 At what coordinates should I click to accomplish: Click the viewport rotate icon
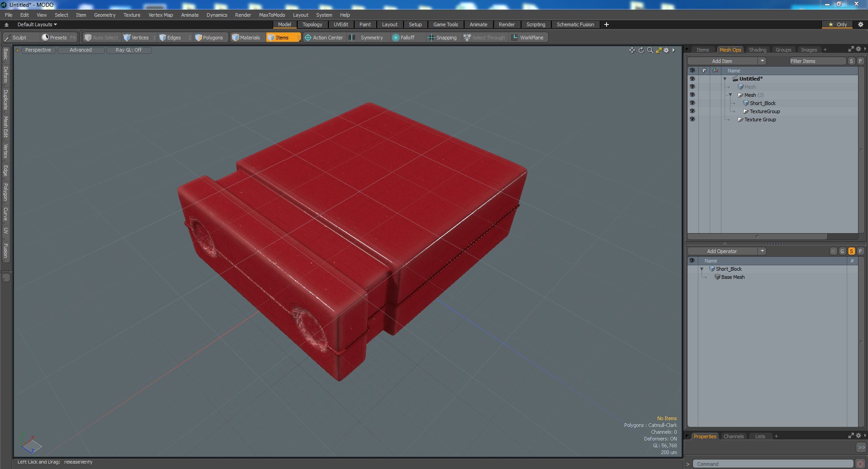[x=641, y=50]
